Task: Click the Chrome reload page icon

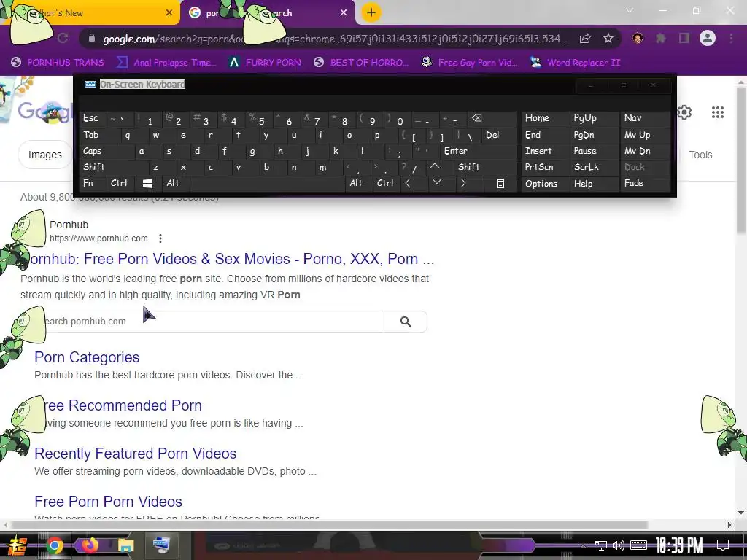Action: click(63, 38)
